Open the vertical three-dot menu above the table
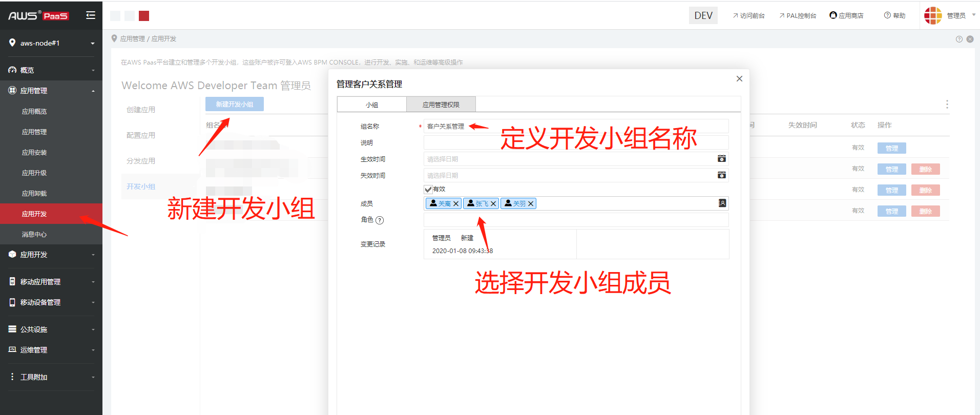980x415 pixels. click(947, 105)
